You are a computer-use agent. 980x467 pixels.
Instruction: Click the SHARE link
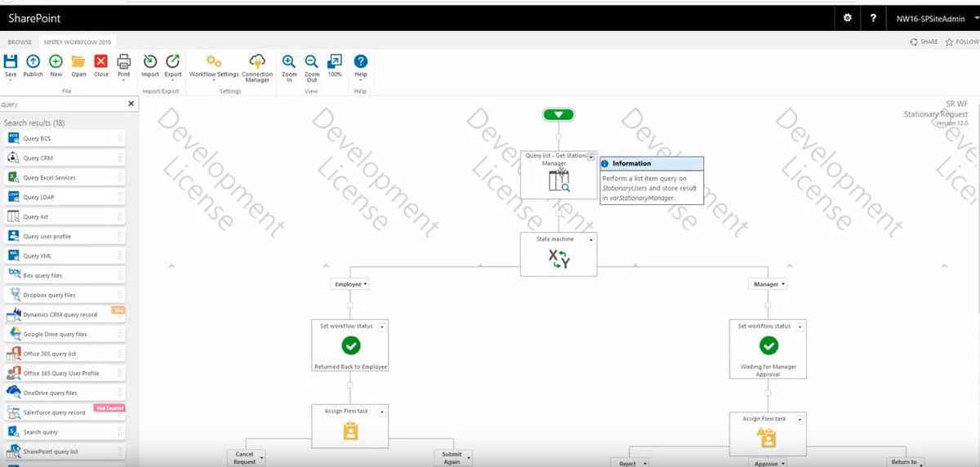(924, 42)
